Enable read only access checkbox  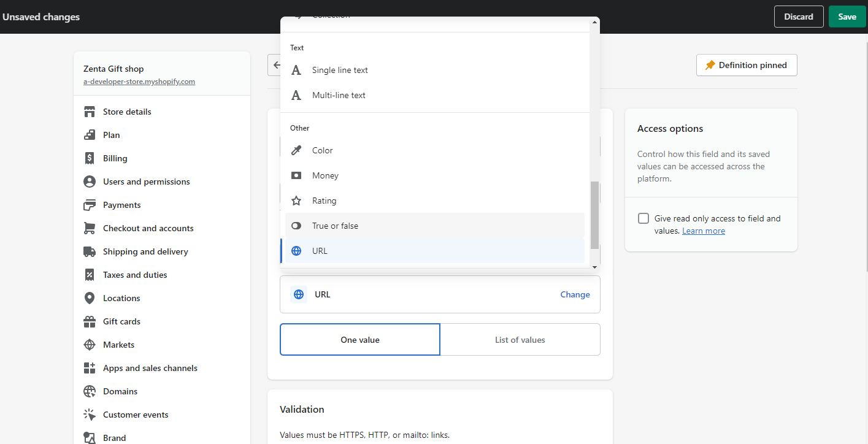(x=643, y=218)
